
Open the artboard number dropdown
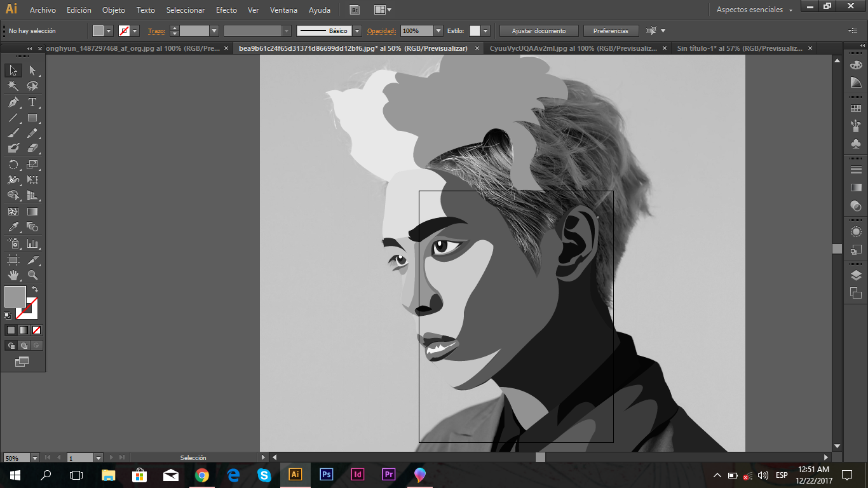[x=98, y=457]
